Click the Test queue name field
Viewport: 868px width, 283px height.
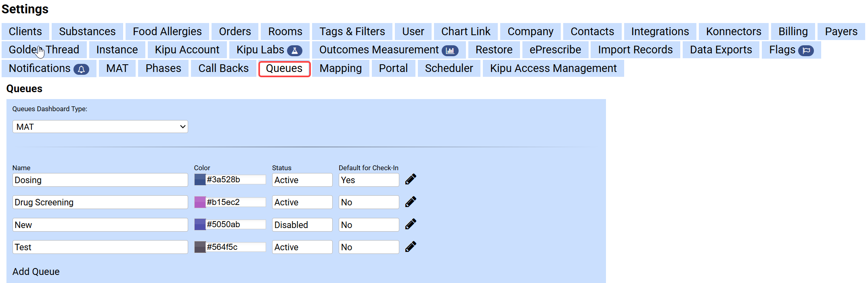click(x=100, y=247)
